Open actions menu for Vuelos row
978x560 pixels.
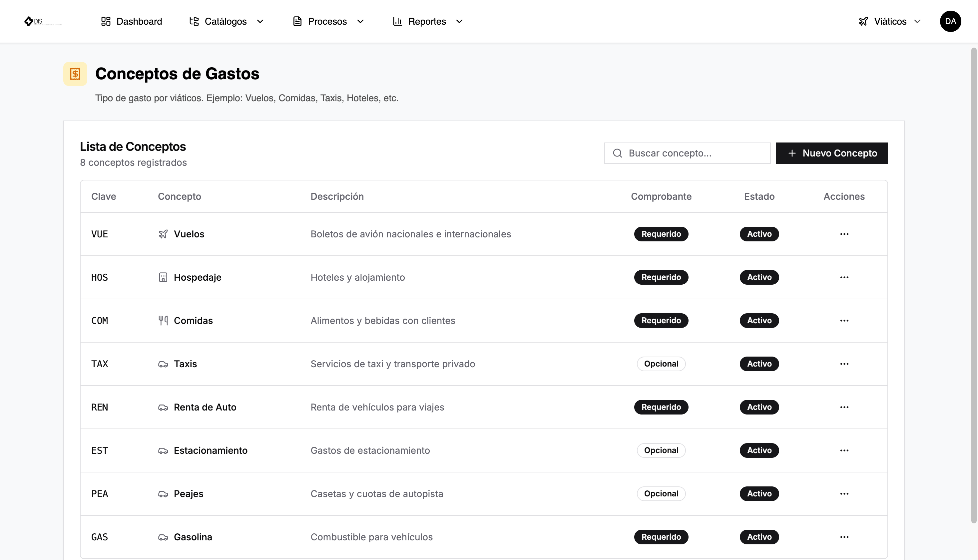[x=844, y=234]
